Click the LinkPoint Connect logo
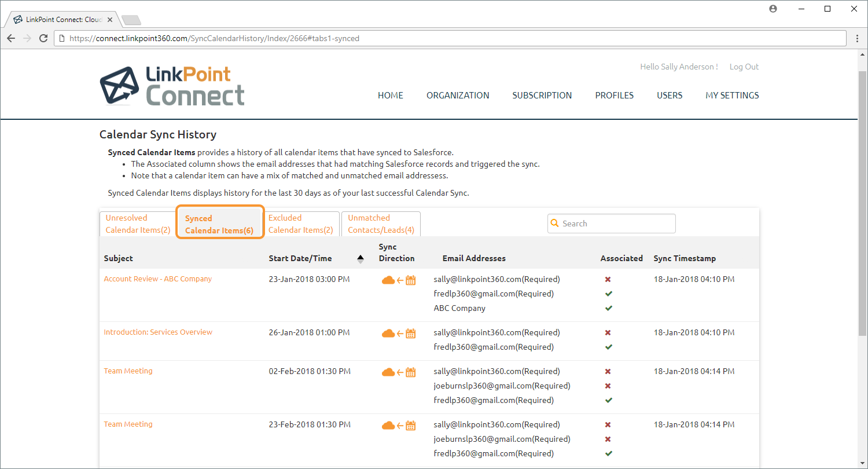 click(172, 85)
